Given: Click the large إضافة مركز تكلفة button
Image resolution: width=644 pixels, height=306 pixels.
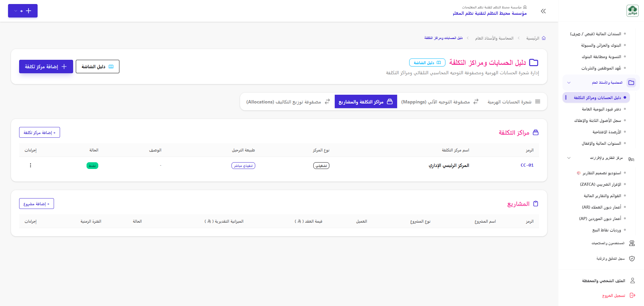Looking at the screenshot, I should coord(46,67).
